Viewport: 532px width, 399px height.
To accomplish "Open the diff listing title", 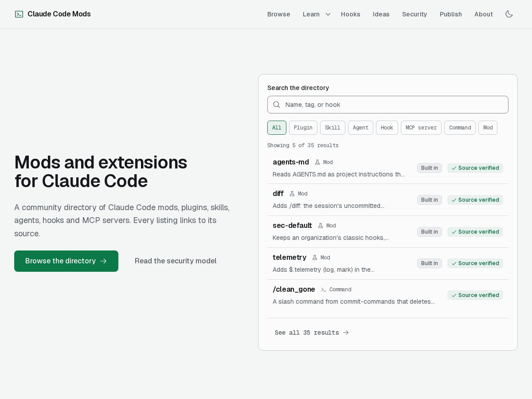I will point(278,194).
